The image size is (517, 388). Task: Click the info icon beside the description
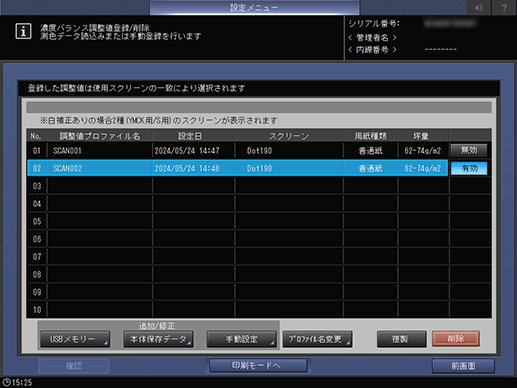tap(23, 32)
